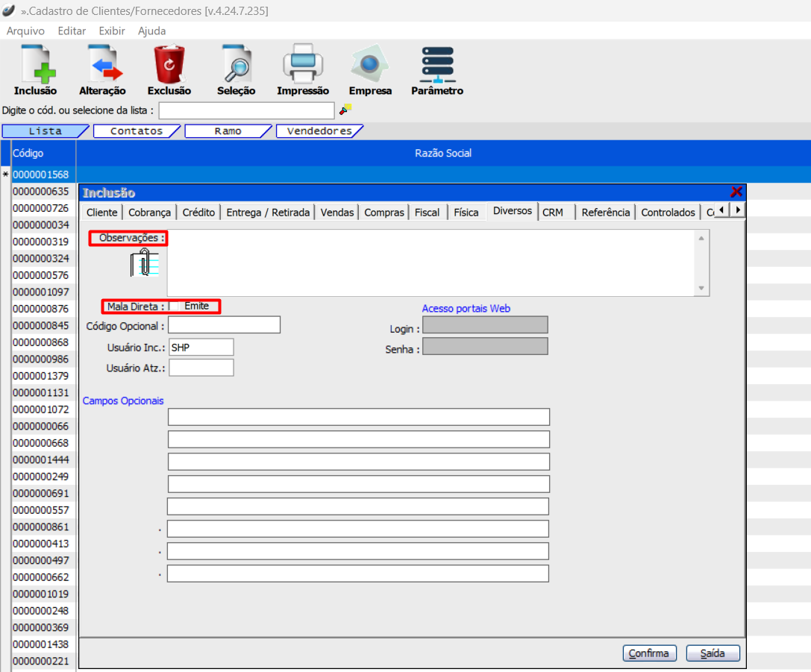This screenshot has width=811, height=672.
Task: Close the Inclusão dialog with red X
Action: point(736,192)
